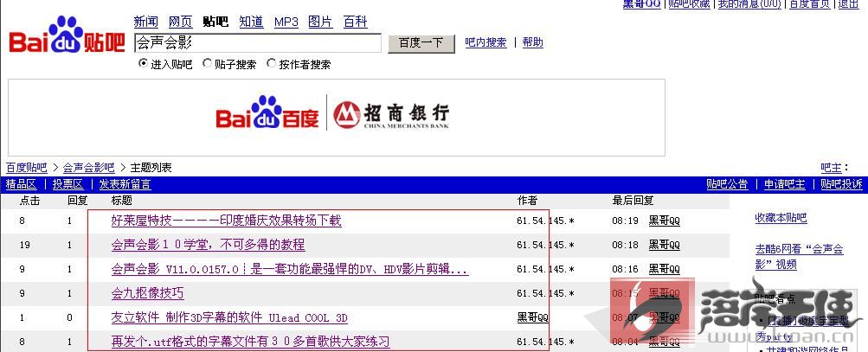This screenshot has height=352, width=868.
Task: Click the 收藏本贴吧 link
Action: click(781, 218)
